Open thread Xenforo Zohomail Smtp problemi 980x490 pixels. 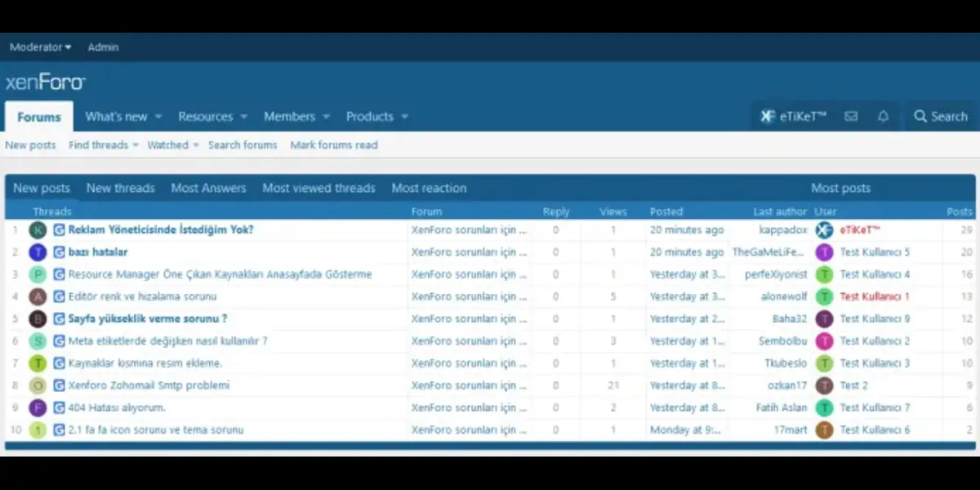149,385
